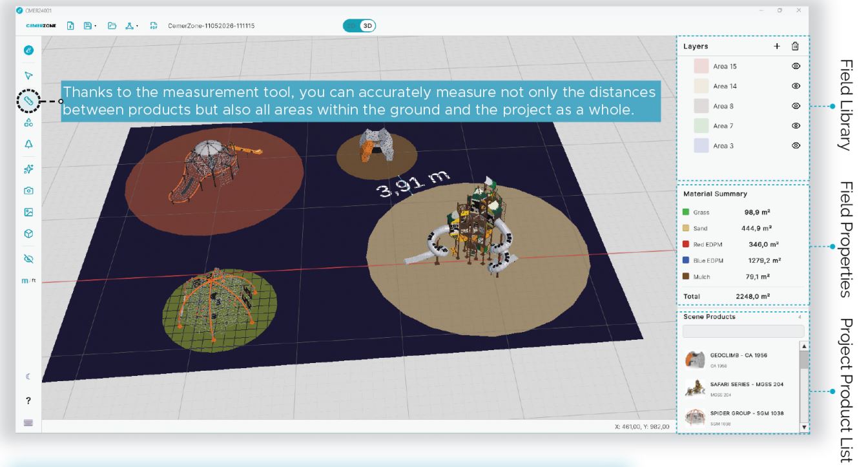Select SPIDER GROUP - SGM 1038 product
This screenshot has width=868, height=467.
[747, 413]
